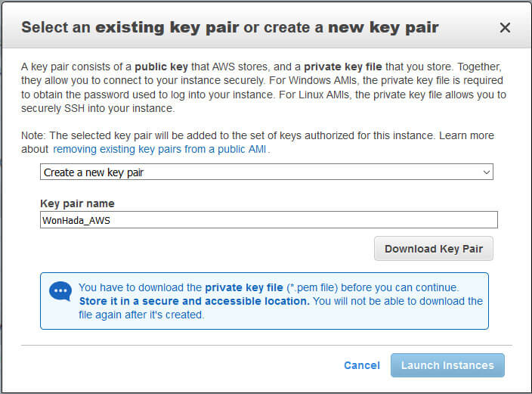Click the 'WonHada_AWS' text in name field
The image size is (532, 394).
76,220
